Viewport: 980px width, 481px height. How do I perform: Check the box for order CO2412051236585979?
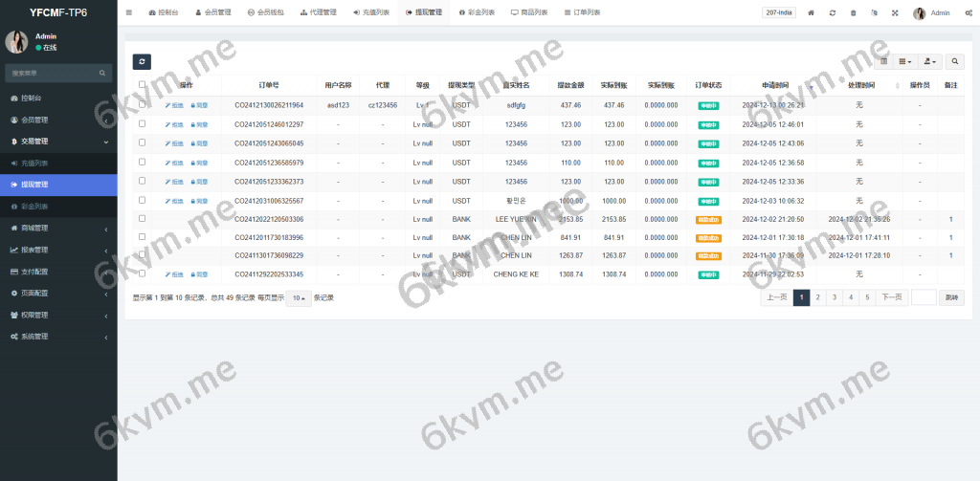(142, 162)
